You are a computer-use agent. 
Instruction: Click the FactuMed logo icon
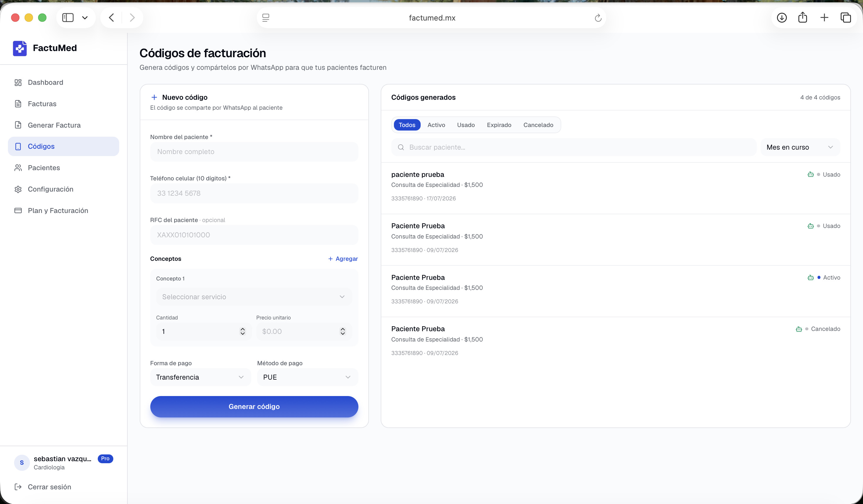pyautogui.click(x=20, y=48)
